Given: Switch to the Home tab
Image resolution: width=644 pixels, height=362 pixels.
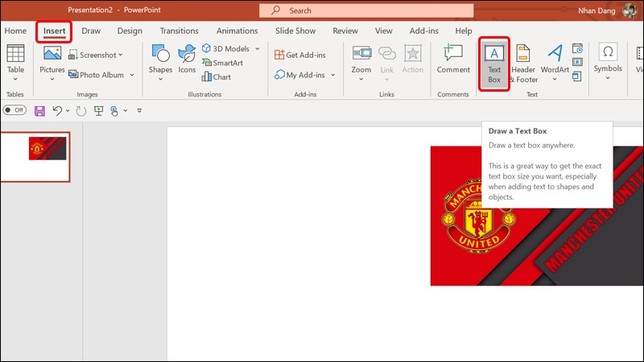Looking at the screenshot, I should 15,31.
